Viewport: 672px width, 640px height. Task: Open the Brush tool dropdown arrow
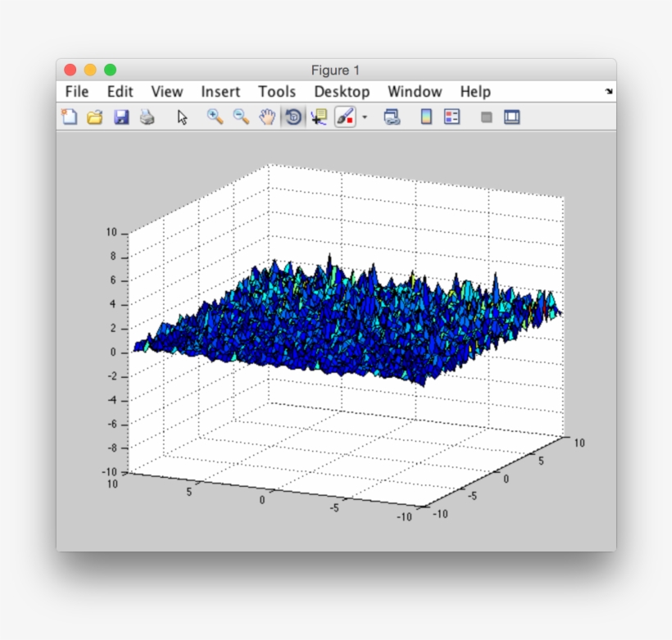tap(363, 117)
